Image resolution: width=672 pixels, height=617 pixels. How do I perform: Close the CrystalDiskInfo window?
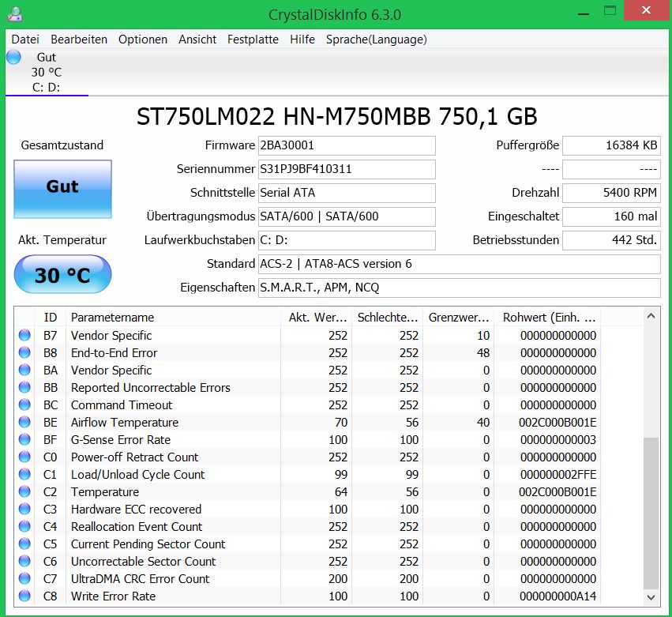tap(646, 10)
